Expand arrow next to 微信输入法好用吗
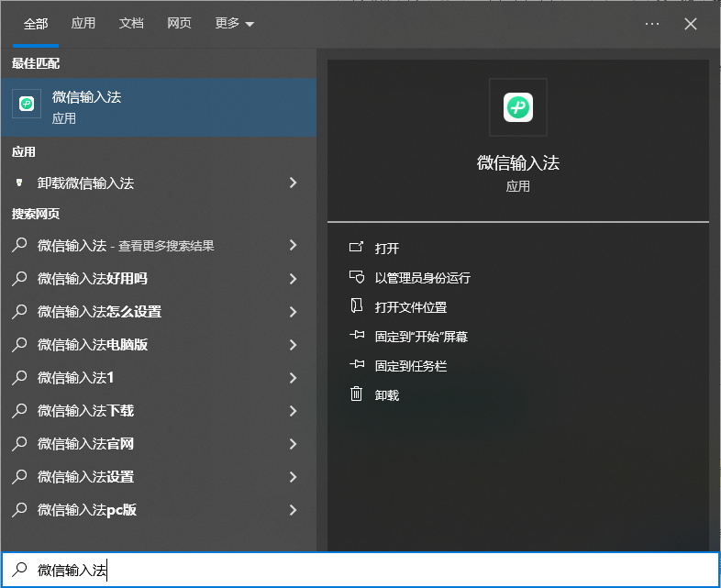721x588 pixels. [x=293, y=278]
